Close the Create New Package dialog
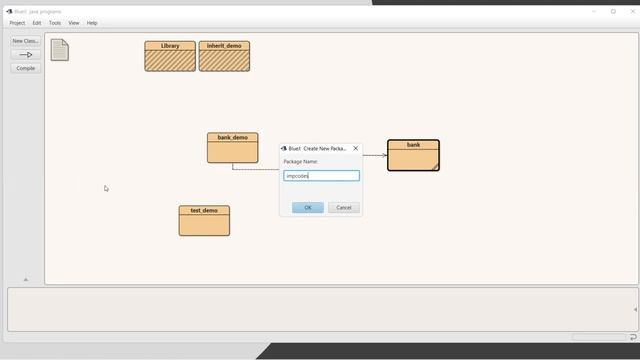The width and height of the screenshot is (640, 360). [356, 149]
